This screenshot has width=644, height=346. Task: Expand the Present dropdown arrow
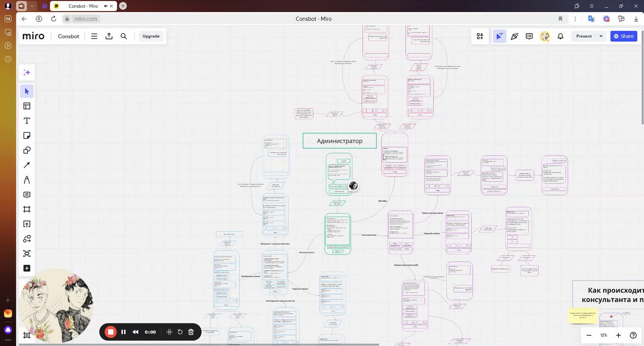[601, 36]
